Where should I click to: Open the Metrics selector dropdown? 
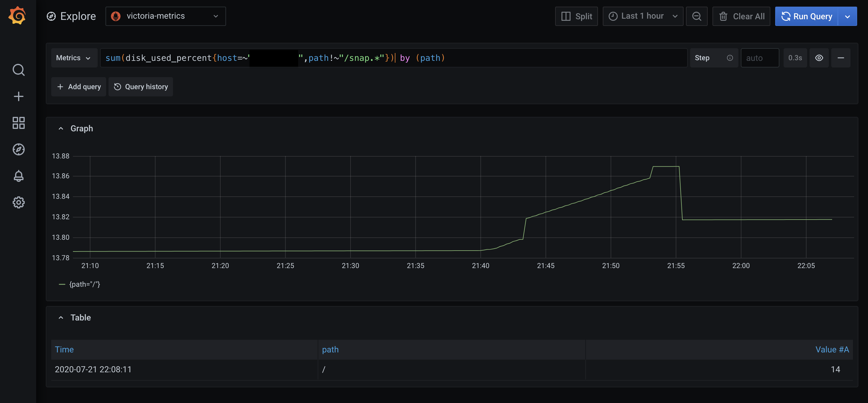(74, 58)
